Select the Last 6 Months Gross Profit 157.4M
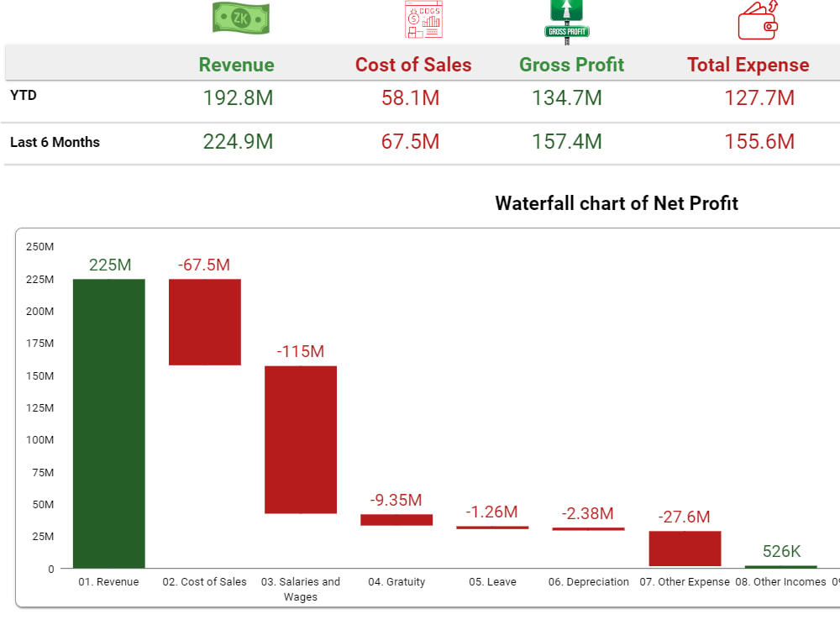Viewport: 840px width, 630px height. pos(567,142)
